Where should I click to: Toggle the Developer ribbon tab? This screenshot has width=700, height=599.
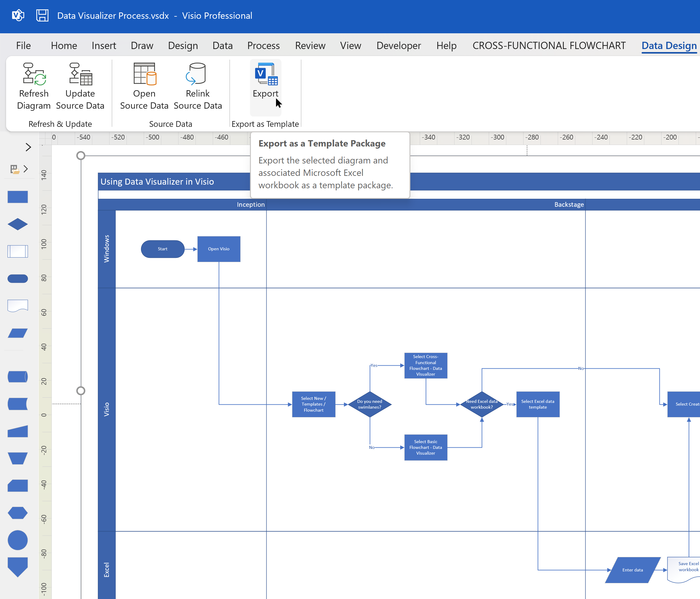(x=399, y=46)
